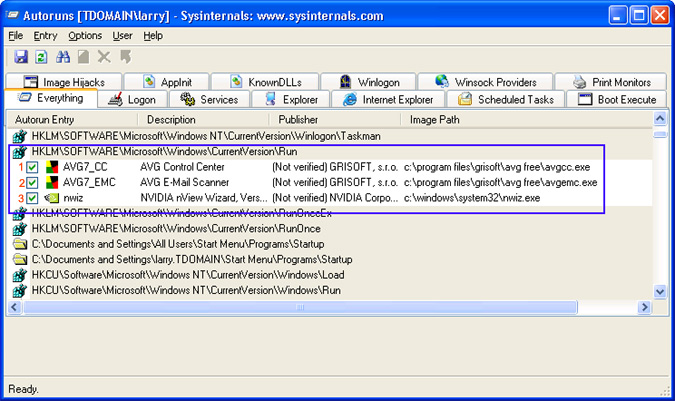Switch to the Scheduled Tasks tab

[x=506, y=99]
